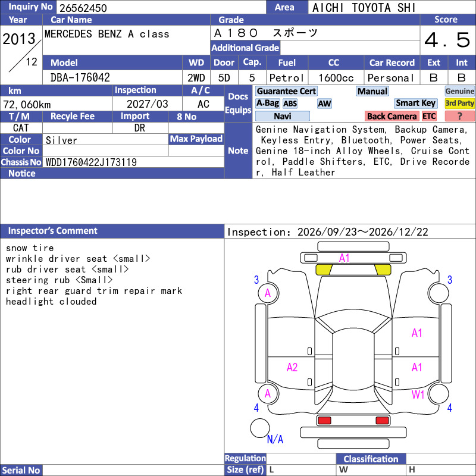Click the red Back Camera badge
Image resolution: width=476 pixels, height=476 pixels.
click(392, 116)
